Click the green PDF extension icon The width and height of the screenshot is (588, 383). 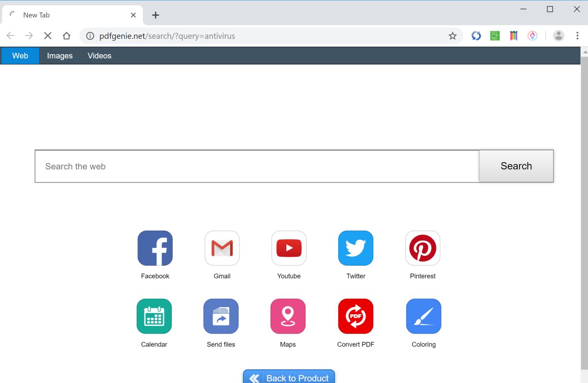coord(495,36)
